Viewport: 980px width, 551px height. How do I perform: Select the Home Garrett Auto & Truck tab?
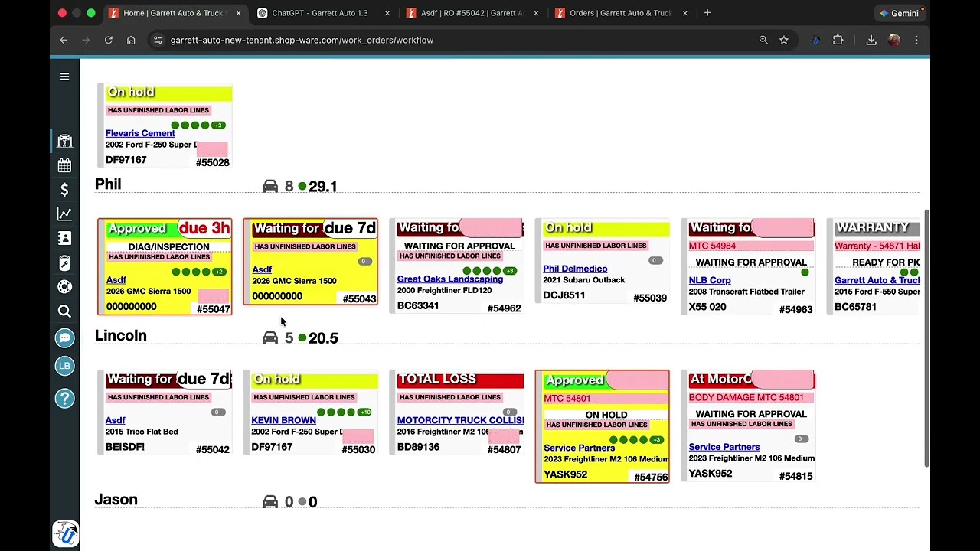coord(175,13)
